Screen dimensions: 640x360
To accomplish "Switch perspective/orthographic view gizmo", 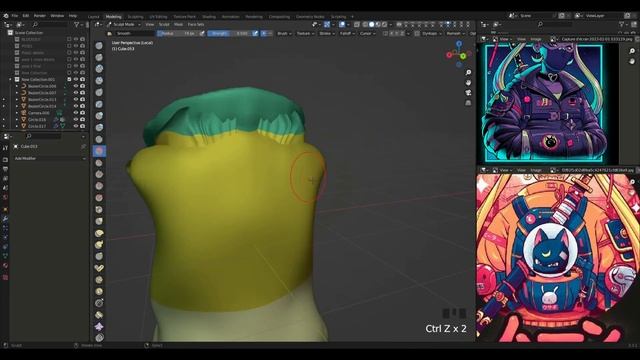I will 469,103.
